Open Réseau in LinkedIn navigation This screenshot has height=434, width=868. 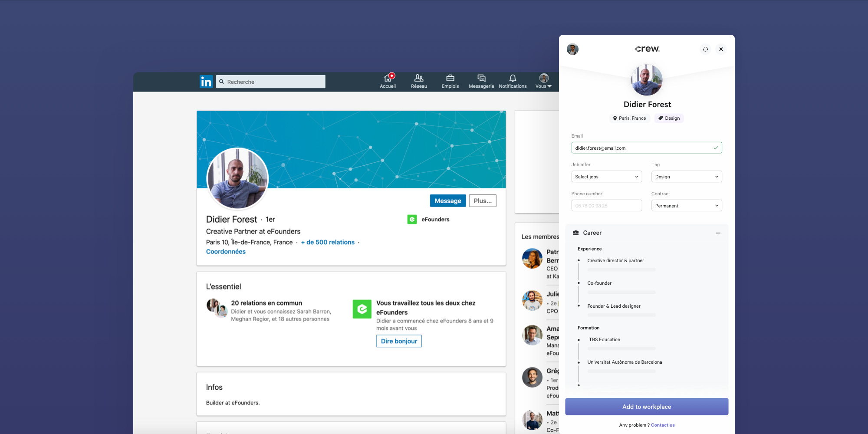(419, 81)
